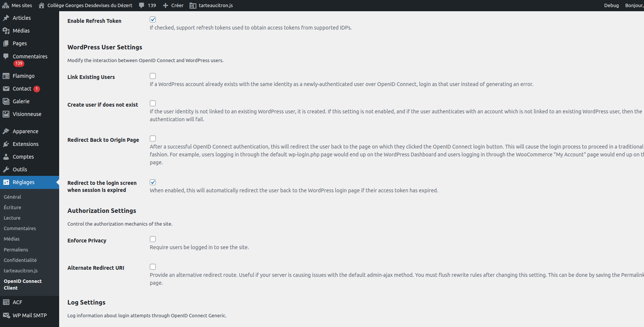
Task: Open the Extensions plugin icon
Action: point(6,144)
